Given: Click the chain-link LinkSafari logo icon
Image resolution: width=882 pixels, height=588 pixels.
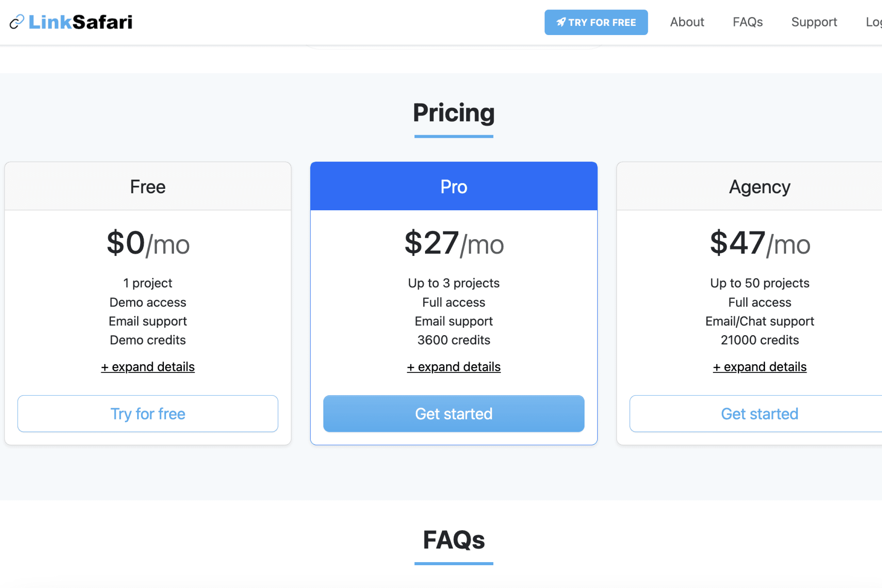Looking at the screenshot, I should pyautogui.click(x=16, y=22).
